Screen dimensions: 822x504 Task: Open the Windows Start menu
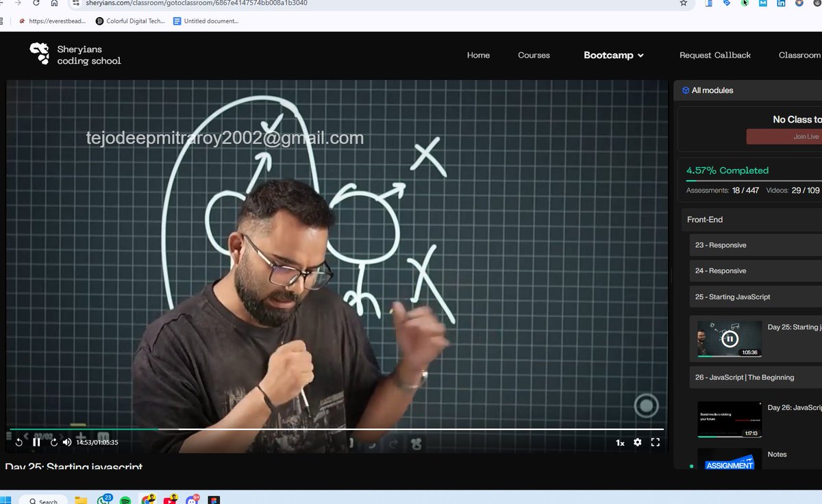[5, 501]
